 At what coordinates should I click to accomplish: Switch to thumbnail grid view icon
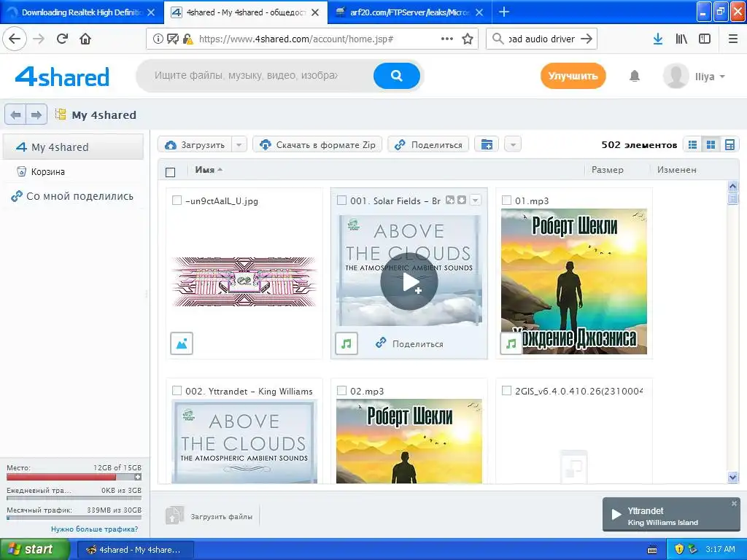pos(711,145)
